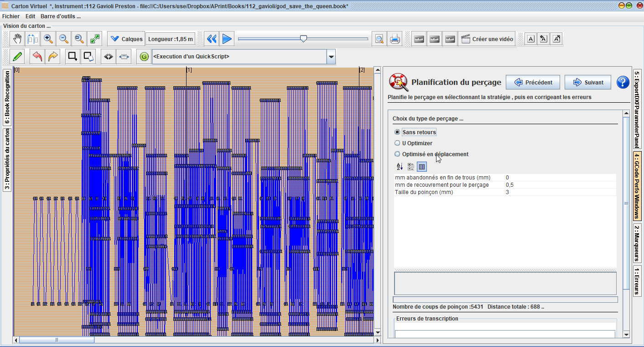644x347 pixels.
Task: Open the 'Barre d'outils ...' menu
Action: tap(61, 16)
